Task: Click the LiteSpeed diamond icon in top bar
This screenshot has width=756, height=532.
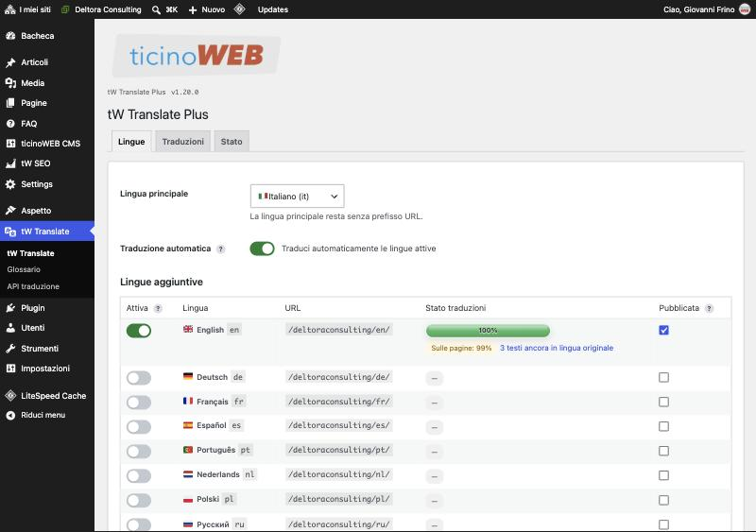Action: pyautogui.click(x=240, y=9)
